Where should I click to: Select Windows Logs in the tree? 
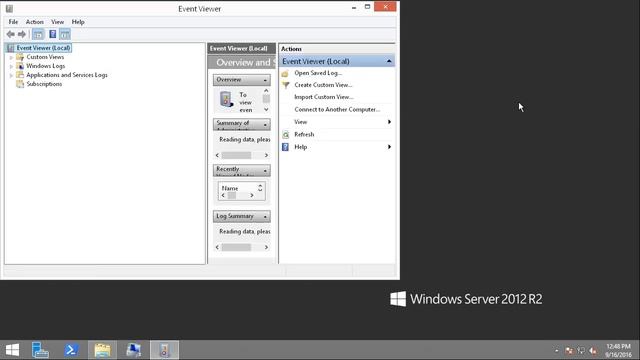tap(45, 66)
